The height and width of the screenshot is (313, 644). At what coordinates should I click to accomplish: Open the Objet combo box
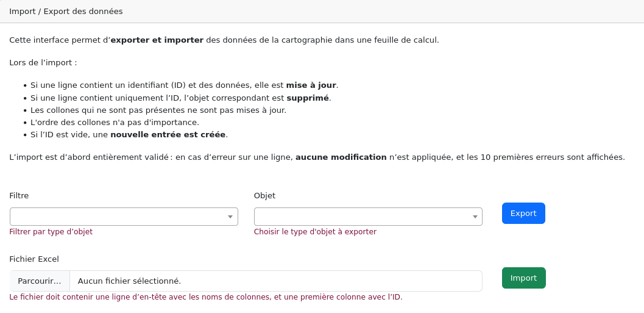[363, 217]
